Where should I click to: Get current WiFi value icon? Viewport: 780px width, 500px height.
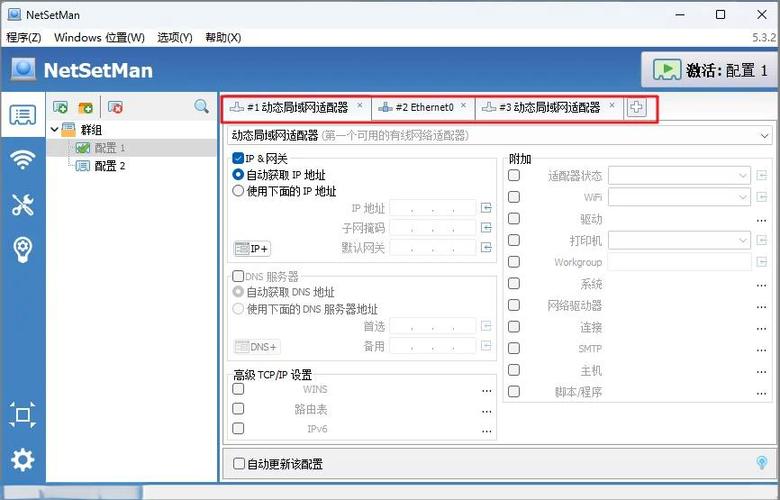(x=761, y=197)
